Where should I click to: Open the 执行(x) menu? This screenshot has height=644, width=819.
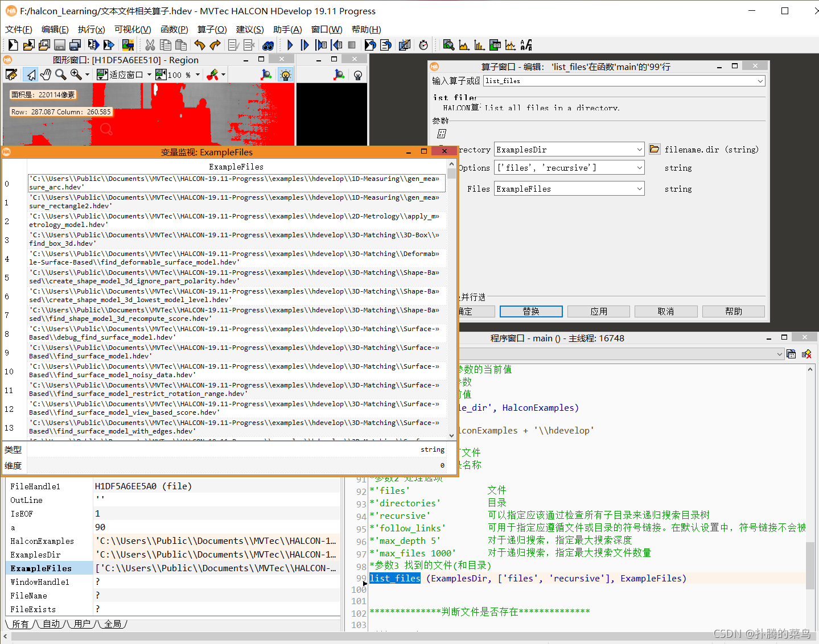point(92,29)
